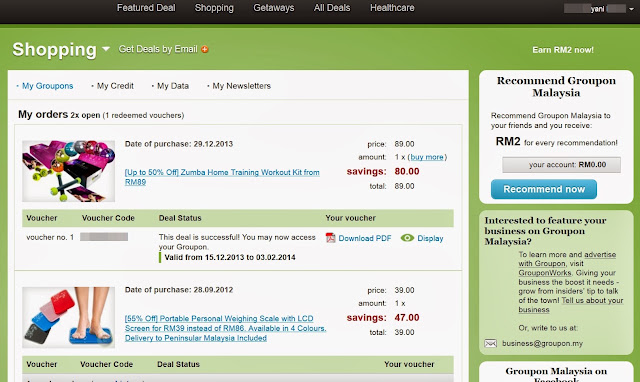Open the Zumba Home Training Workout Kit link

tap(222, 177)
